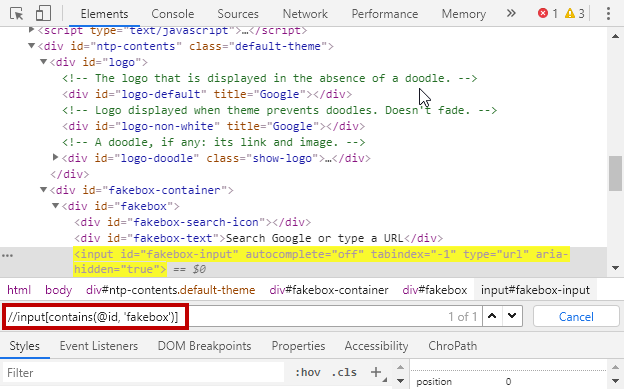The image size is (624, 389).
Task: Add new style rule plus icon
Action: point(376,372)
